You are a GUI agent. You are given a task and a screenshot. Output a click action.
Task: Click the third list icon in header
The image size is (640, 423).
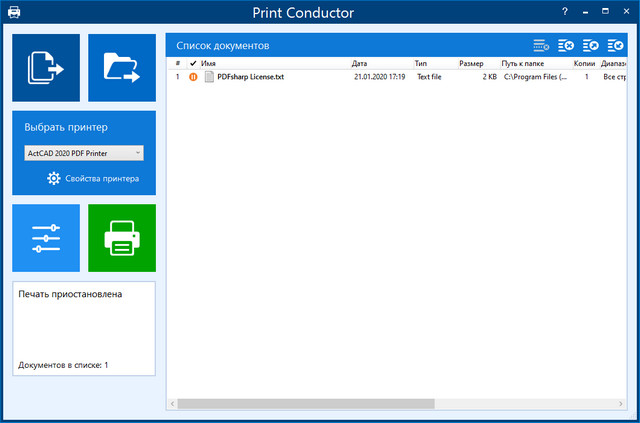click(x=591, y=46)
